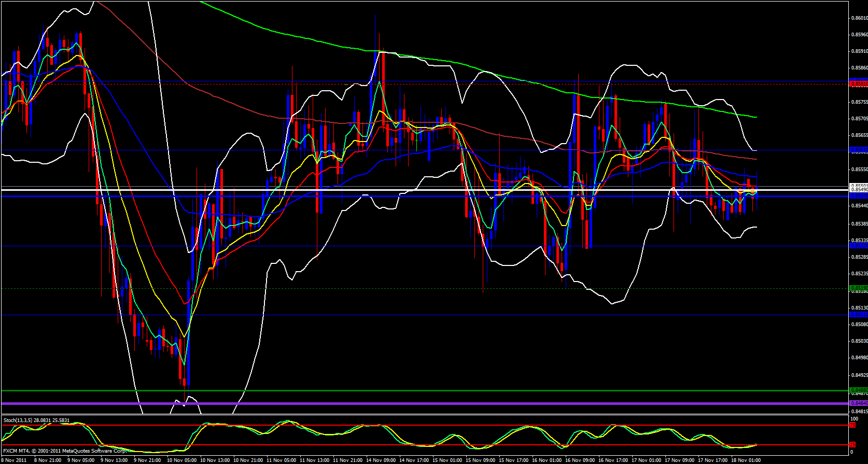Screen dimensions: 868x464
Task: Click the 14 Nov 17:00 time label
Action: coord(413,460)
